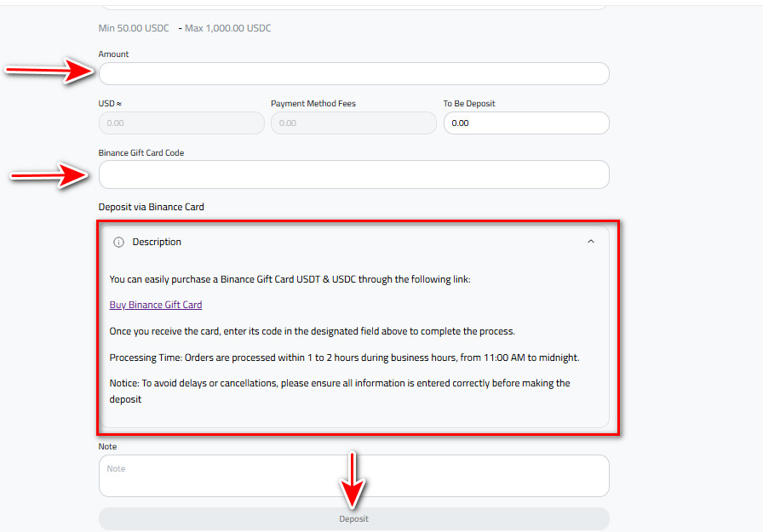Click the 'Binance Gift Card Code' label

(x=141, y=152)
